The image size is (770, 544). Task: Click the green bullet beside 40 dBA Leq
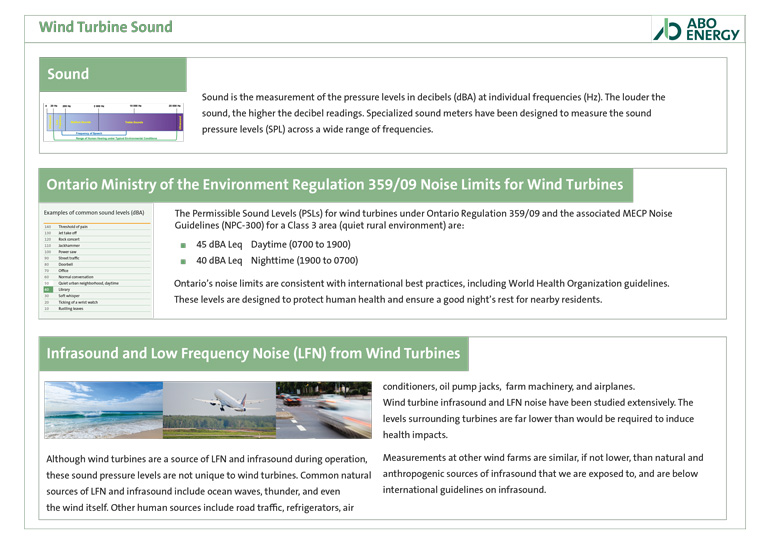tap(184, 261)
